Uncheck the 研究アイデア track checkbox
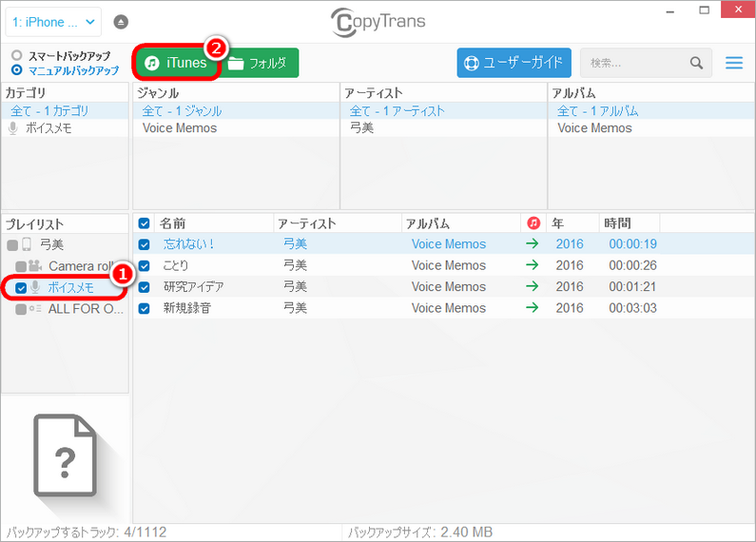The width and height of the screenshot is (756, 542). pyautogui.click(x=144, y=287)
